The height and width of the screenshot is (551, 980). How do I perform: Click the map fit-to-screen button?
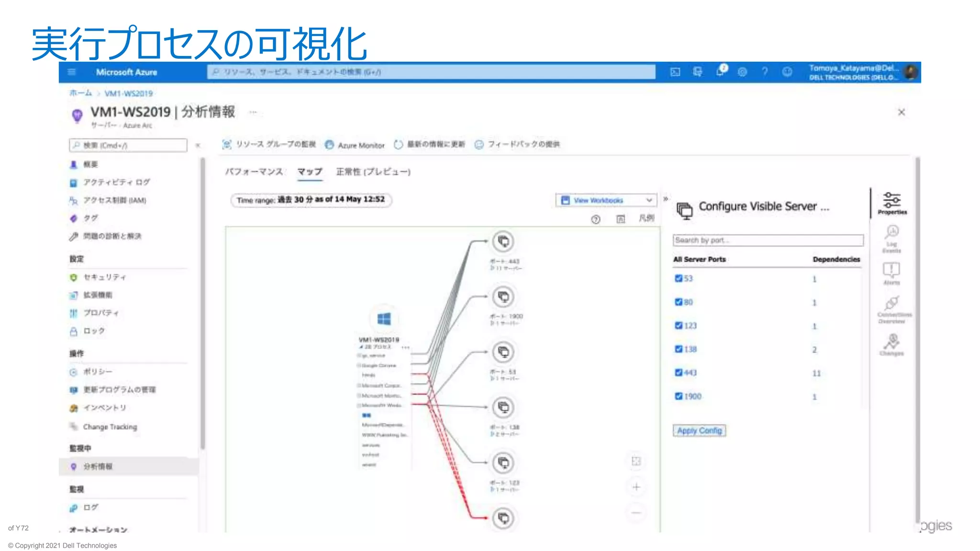click(636, 462)
